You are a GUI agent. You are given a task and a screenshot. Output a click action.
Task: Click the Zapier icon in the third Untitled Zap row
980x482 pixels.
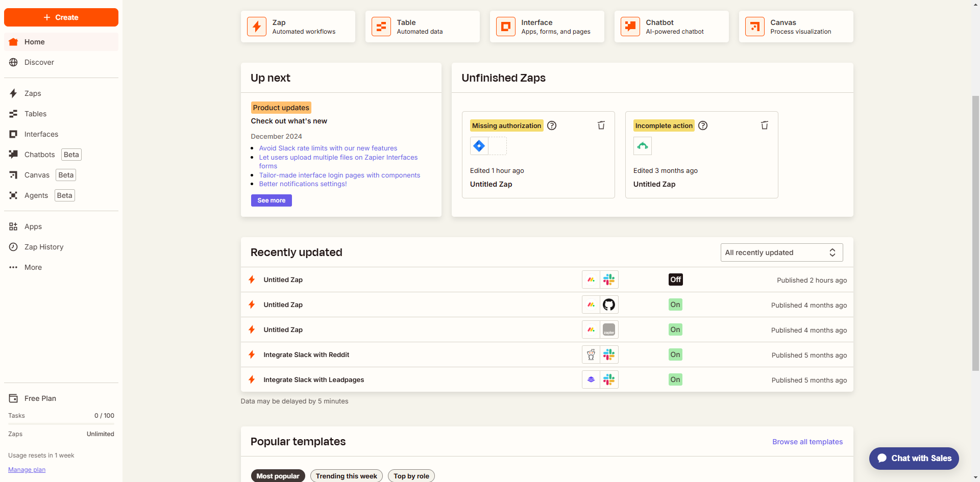pyautogui.click(x=609, y=329)
